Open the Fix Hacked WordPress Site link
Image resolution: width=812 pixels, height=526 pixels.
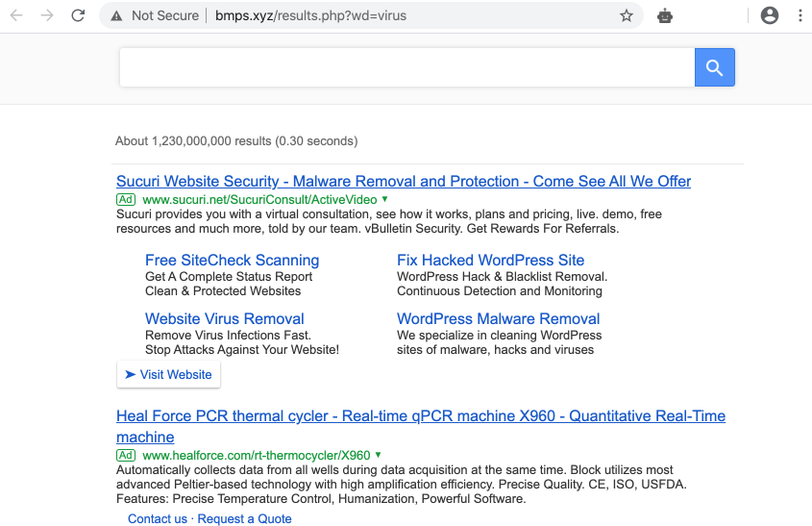[x=490, y=260]
